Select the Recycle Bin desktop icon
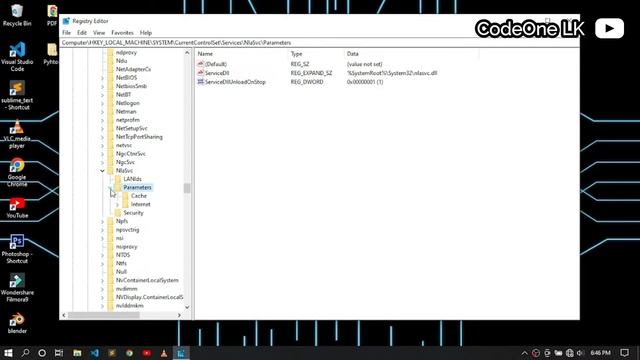 [x=17, y=15]
